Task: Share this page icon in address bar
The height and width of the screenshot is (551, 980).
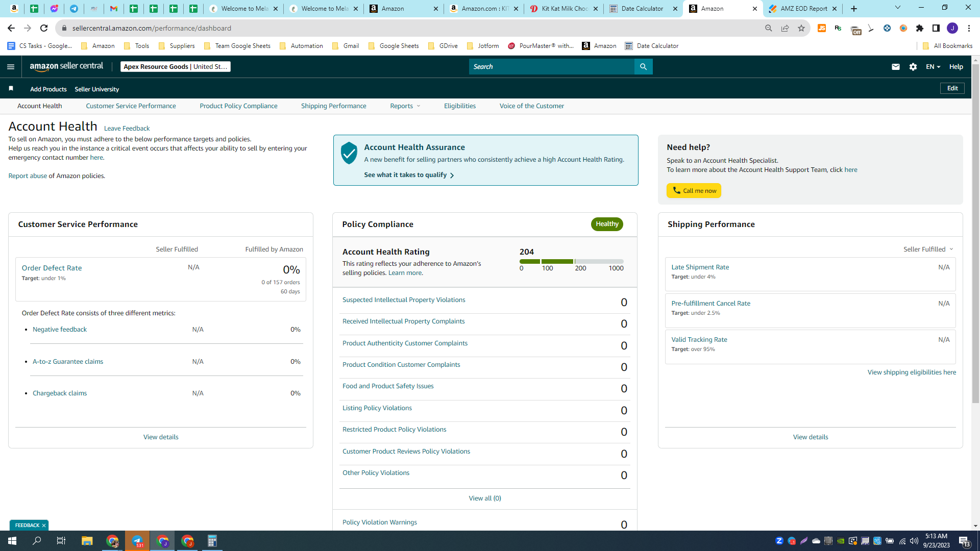Action: (x=785, y=28)
